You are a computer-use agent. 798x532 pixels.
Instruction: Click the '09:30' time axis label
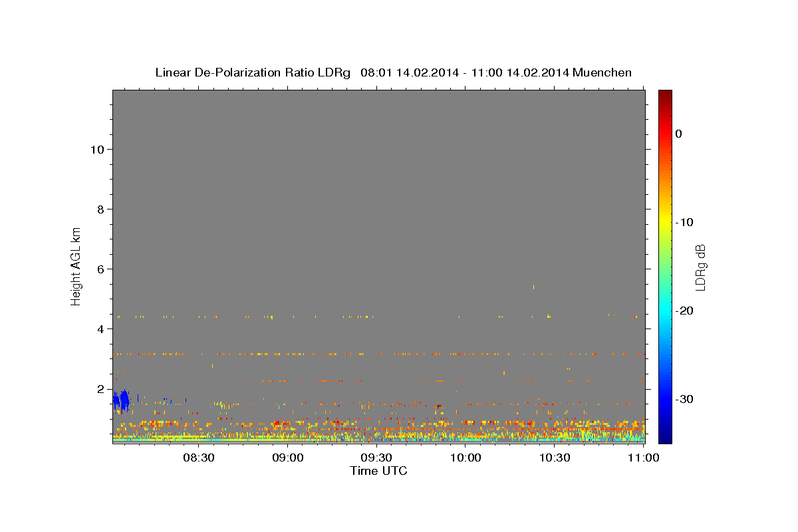(376, 458)
